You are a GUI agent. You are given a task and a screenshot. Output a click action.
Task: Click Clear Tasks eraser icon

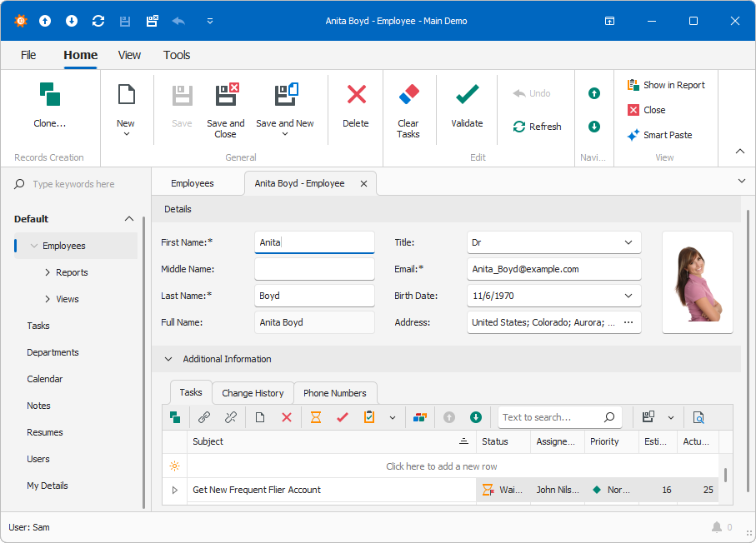(x=409, y=94)
